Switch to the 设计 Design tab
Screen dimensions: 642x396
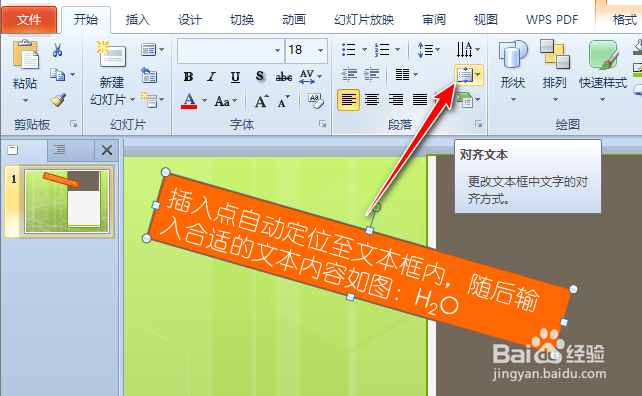(x=190, y=19)
